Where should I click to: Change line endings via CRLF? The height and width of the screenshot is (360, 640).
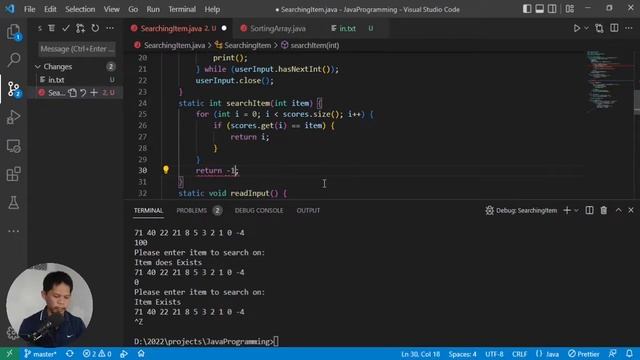(x=520, y=354)
